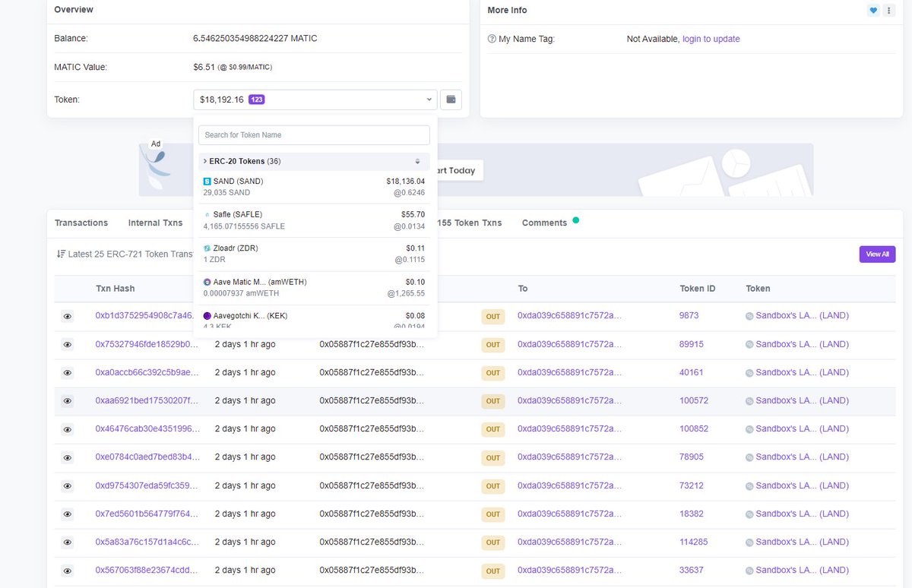Open Token ID 114285 link

pos(693,542)
